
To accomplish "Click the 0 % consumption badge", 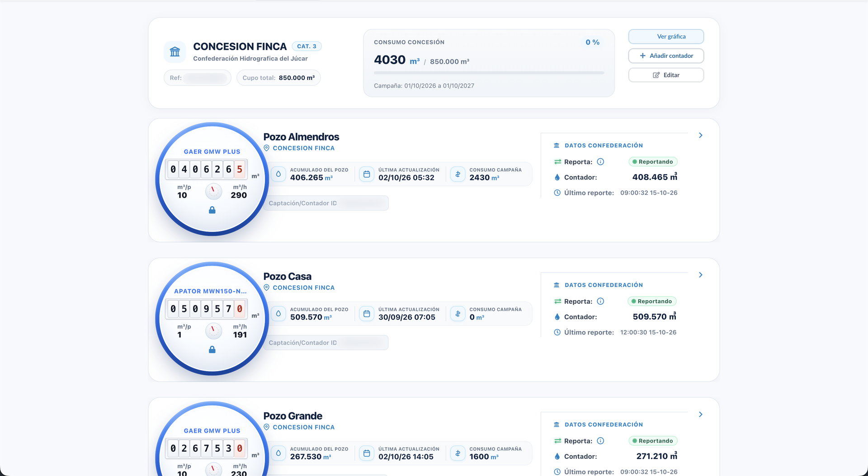I will [x=592, y=42].
